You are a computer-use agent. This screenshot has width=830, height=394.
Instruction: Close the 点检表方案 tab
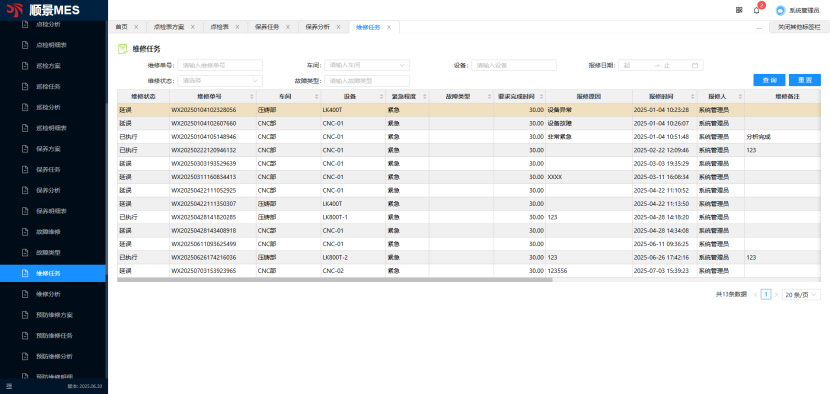pos(193,27)
